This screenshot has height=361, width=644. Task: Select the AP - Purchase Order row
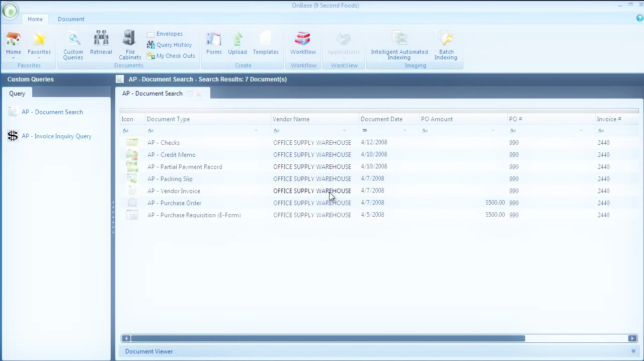379,203
